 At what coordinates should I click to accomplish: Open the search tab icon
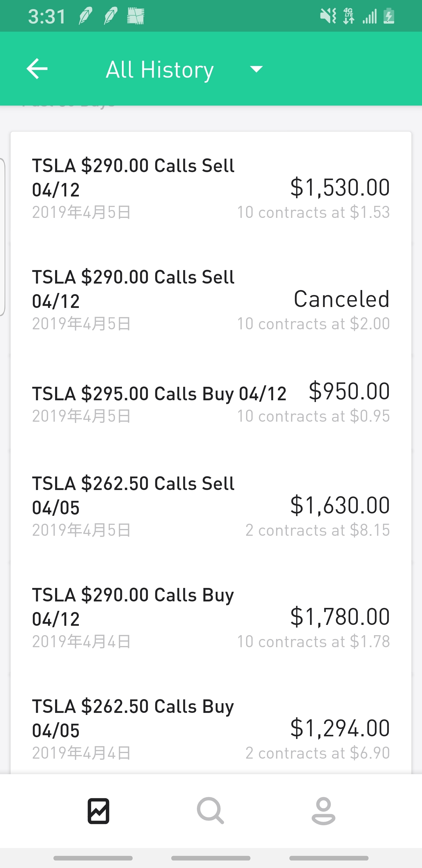[x=210, y=811]
